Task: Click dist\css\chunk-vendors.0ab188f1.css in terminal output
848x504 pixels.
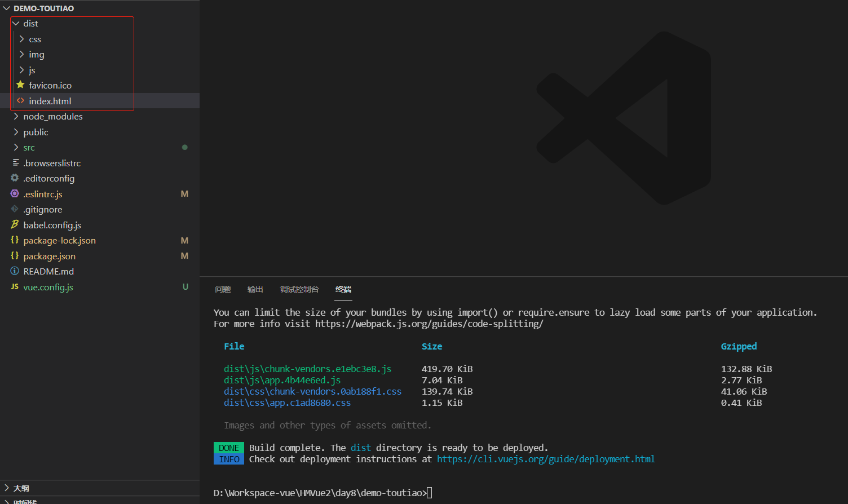Action: click(312, 391)
